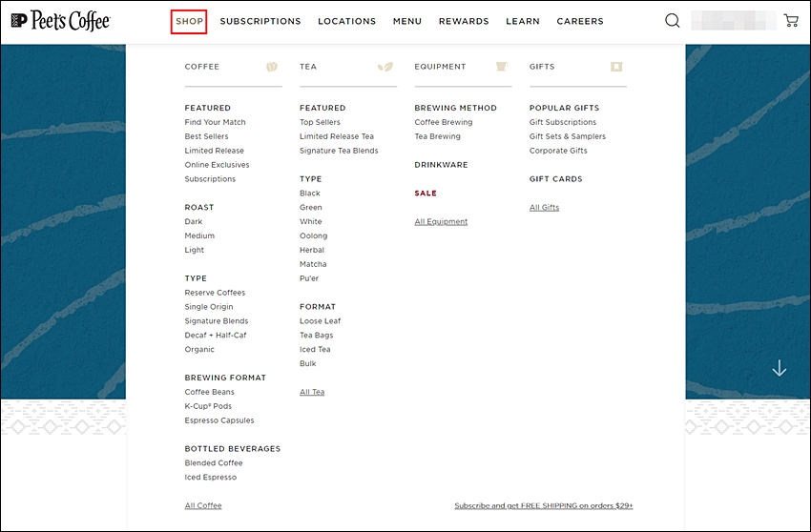Open Espresso Capsules
The width and height of the screenshot is (811, 532).
pyautogui.click(x=219, y=420)
